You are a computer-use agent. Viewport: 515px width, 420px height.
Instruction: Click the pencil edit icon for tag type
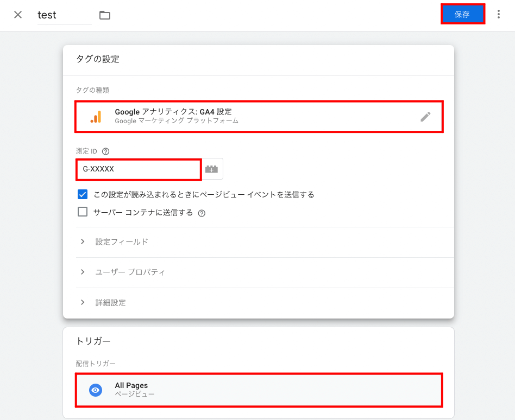(x=425, y=117)
